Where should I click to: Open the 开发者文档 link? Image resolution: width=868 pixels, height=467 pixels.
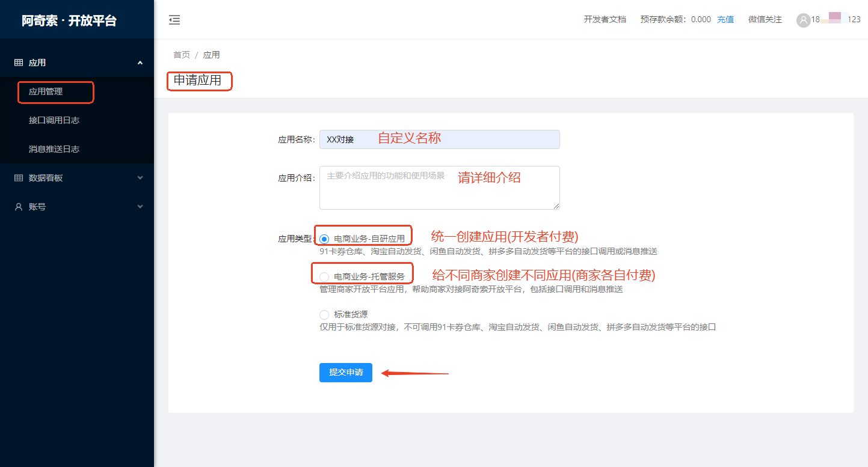tap(605, 20)
